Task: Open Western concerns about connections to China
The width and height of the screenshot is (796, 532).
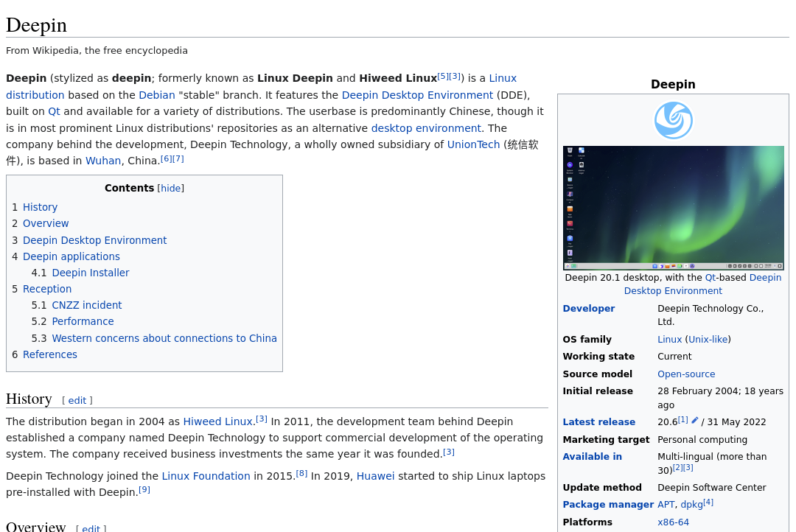Action: point(164,338)
